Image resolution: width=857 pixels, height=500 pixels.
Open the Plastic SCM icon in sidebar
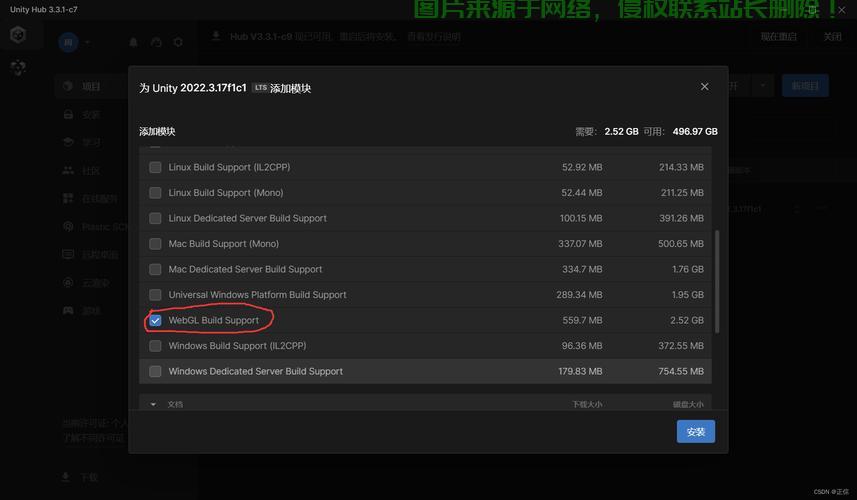click(68, 226)
